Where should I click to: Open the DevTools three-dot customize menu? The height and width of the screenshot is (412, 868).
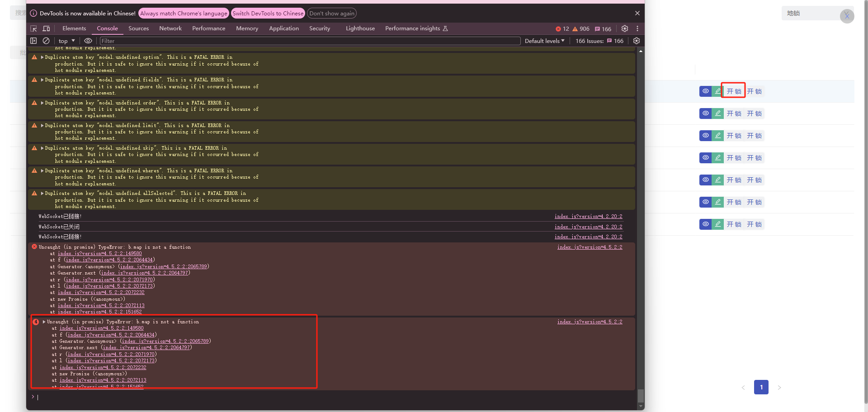click(x=637, y=28)
